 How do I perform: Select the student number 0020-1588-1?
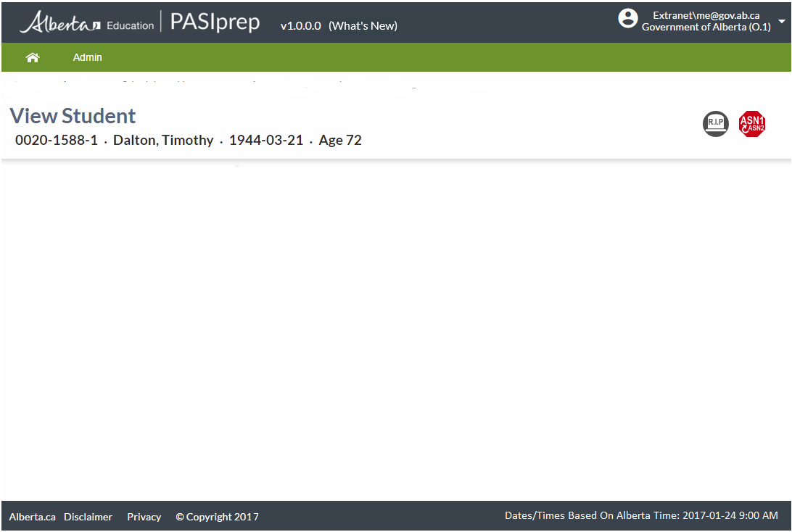click(x=57, y=140)
